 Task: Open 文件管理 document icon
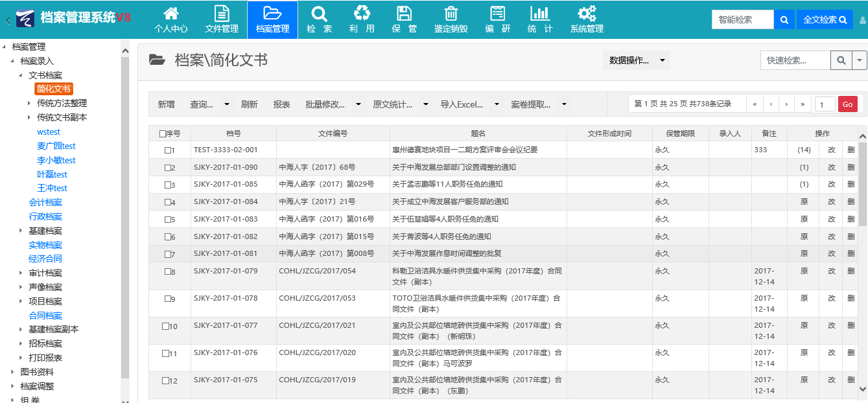[222, 14]
